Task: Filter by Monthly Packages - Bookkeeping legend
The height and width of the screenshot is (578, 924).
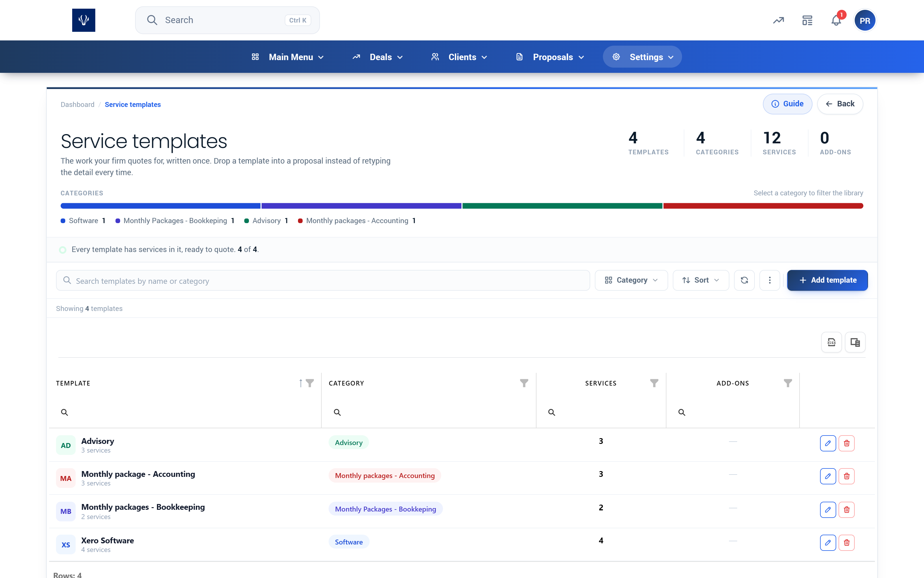Action: 175,221
